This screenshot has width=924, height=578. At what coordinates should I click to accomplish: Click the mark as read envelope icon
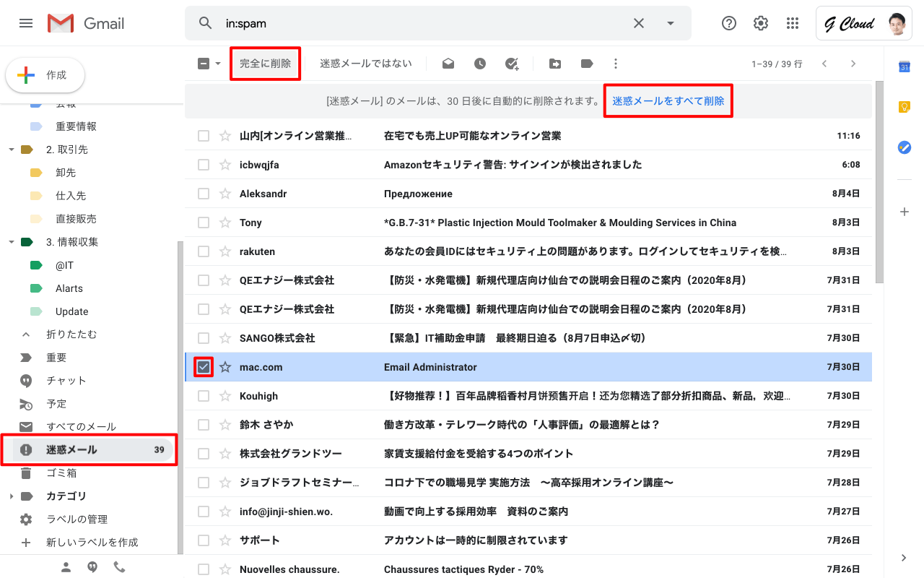[448, 64]
